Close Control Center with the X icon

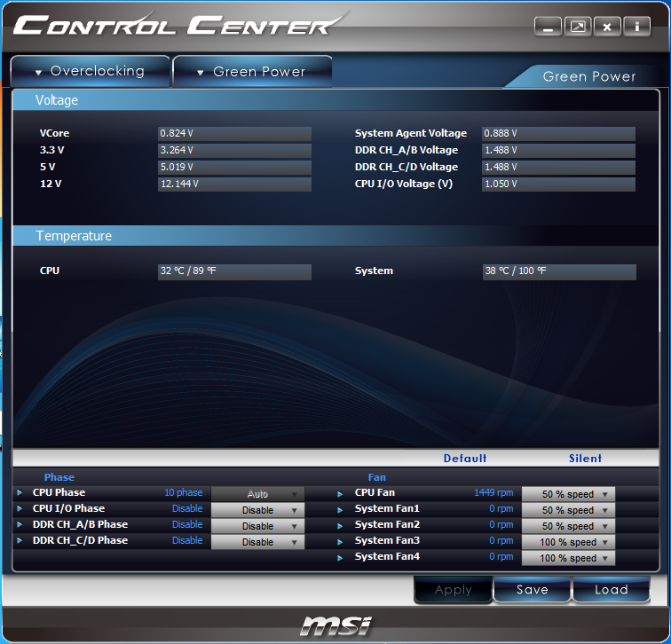pos(607,27)
